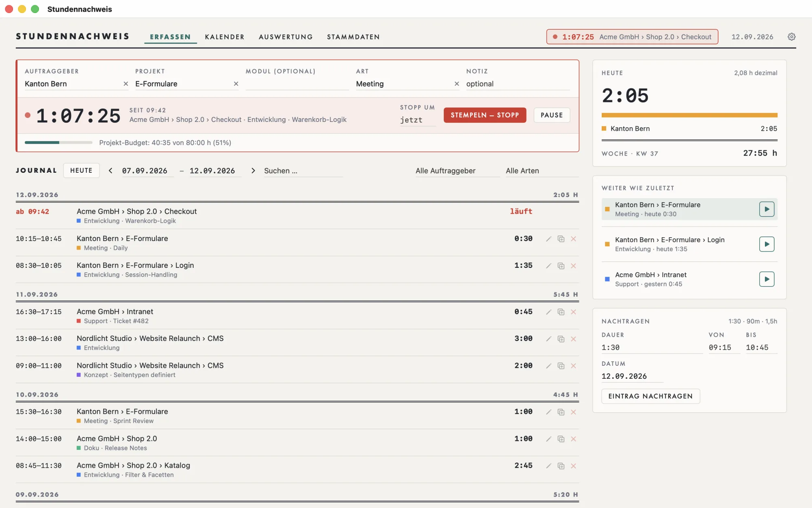Viewport: 812px width, 508px height.
Task: Edit the 08:30–10:05 Session-Handling entry
Action: coord(549,266)
